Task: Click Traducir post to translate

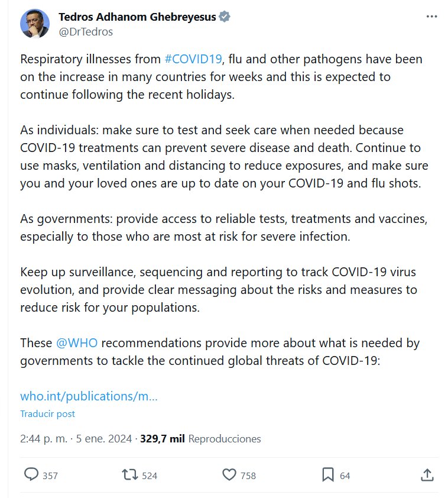Action: click(x=47, y=414)
